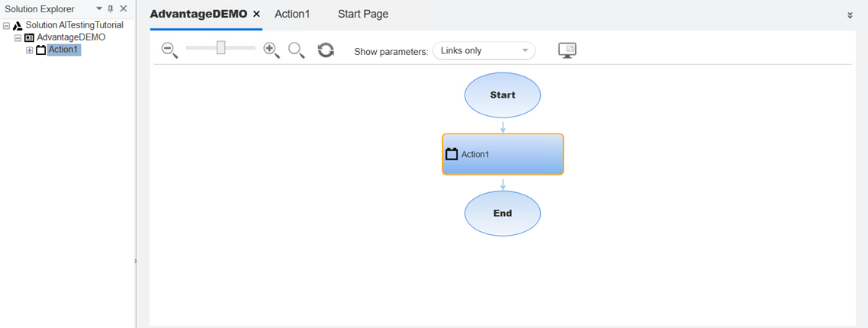The height and width of the screenshot is (328, 868).
Task: Close the AdvantageDEMO tab
Action: (256, 14)
